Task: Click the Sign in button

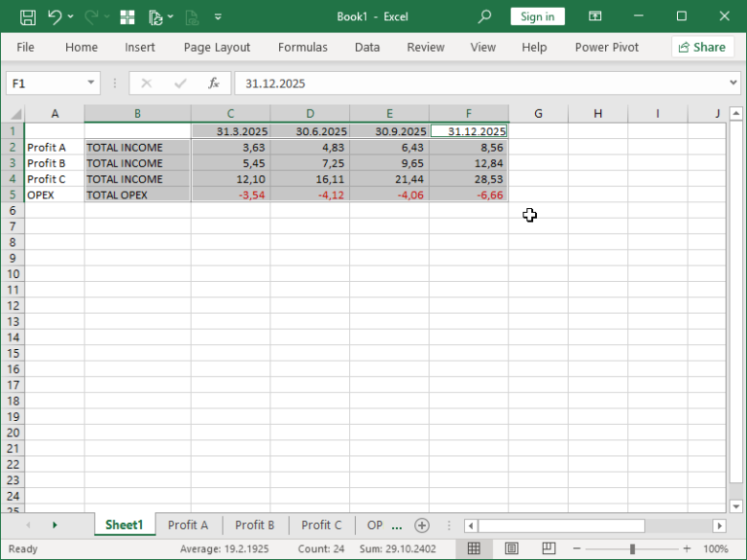Action: 537,17
